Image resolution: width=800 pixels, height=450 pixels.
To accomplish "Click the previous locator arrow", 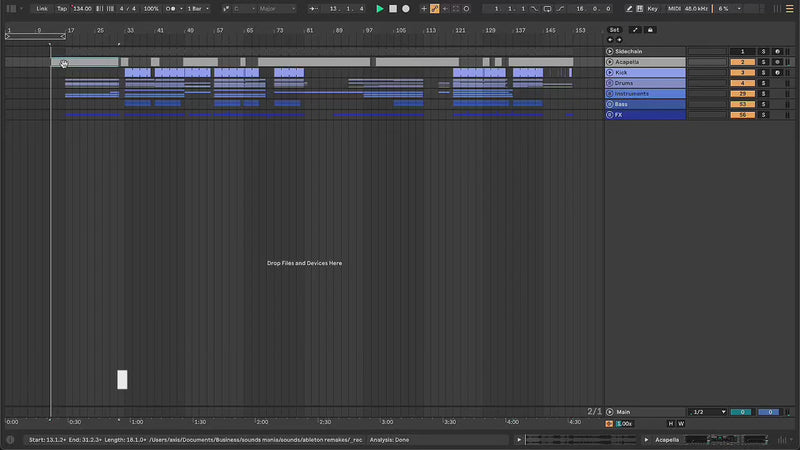I will pyautogui.click(x=610, y=40).
